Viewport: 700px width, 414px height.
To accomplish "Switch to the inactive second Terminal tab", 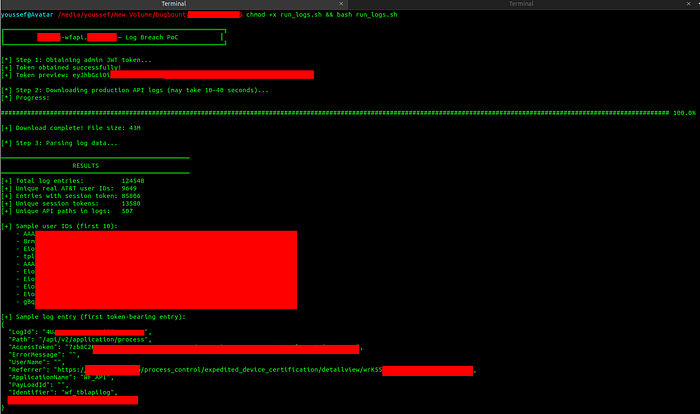I will 521,4.
